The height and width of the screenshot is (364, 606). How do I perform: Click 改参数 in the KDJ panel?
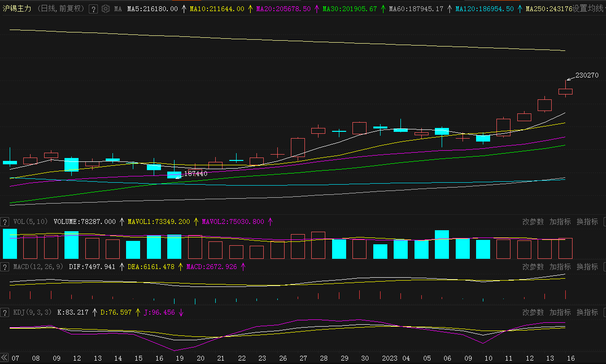point(533,313)
